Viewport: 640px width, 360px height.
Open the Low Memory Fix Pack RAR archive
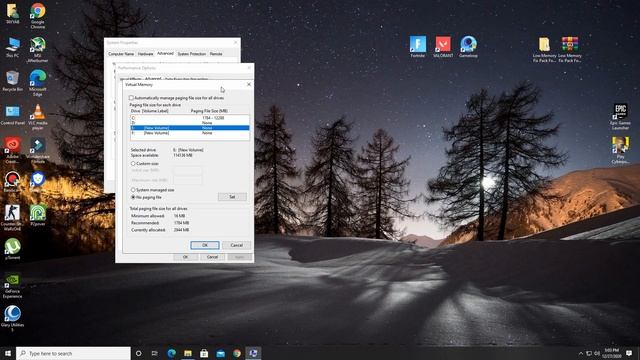[x=570, y=49]
